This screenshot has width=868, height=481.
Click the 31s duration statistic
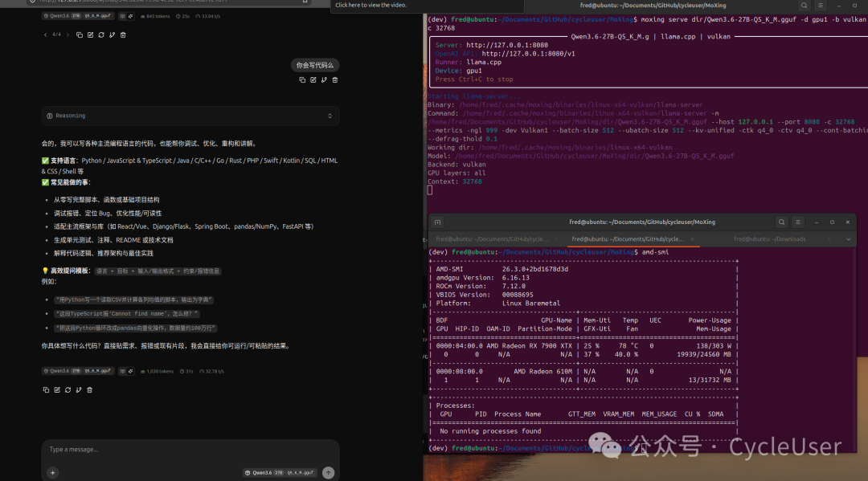coord(186,372)
